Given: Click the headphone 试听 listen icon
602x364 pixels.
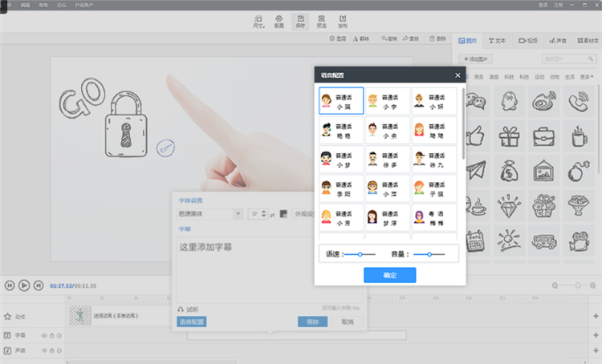Looking at the screenshot, I should [181, 309].
